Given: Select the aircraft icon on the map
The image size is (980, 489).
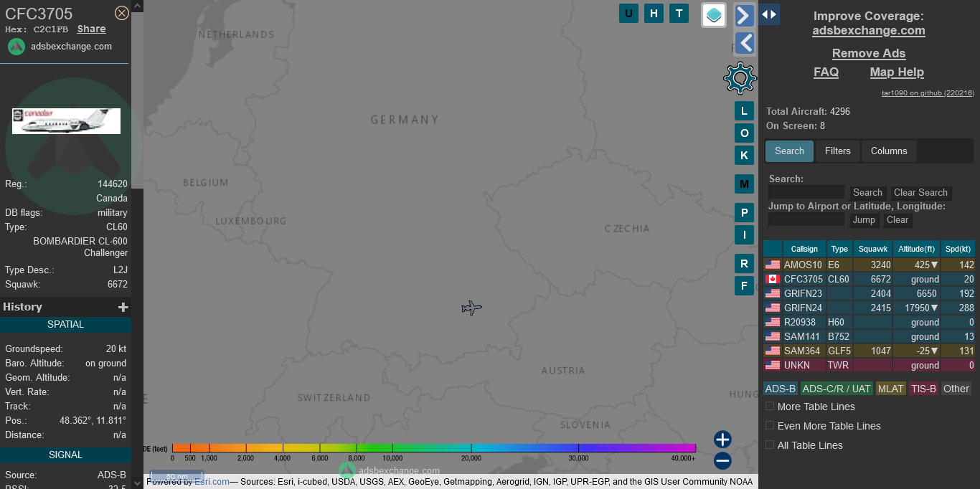Looking at the screenshot, I should tap(471, 308).
